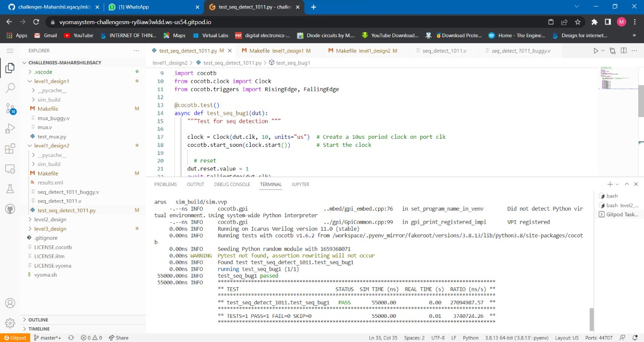
Task: Open the GitHub view in activity bar
Action: point(10,209)
